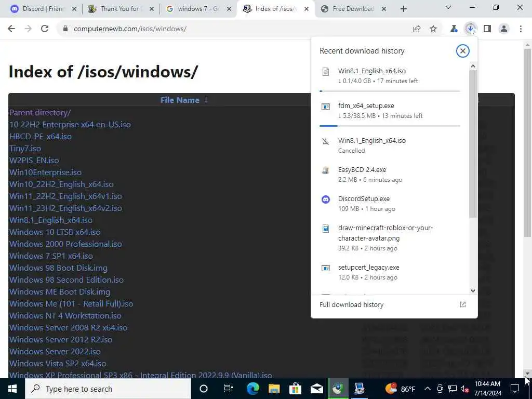Share this page icon in address bar
The height and width of the screenshot is (399, 532).
coord(417,29)
